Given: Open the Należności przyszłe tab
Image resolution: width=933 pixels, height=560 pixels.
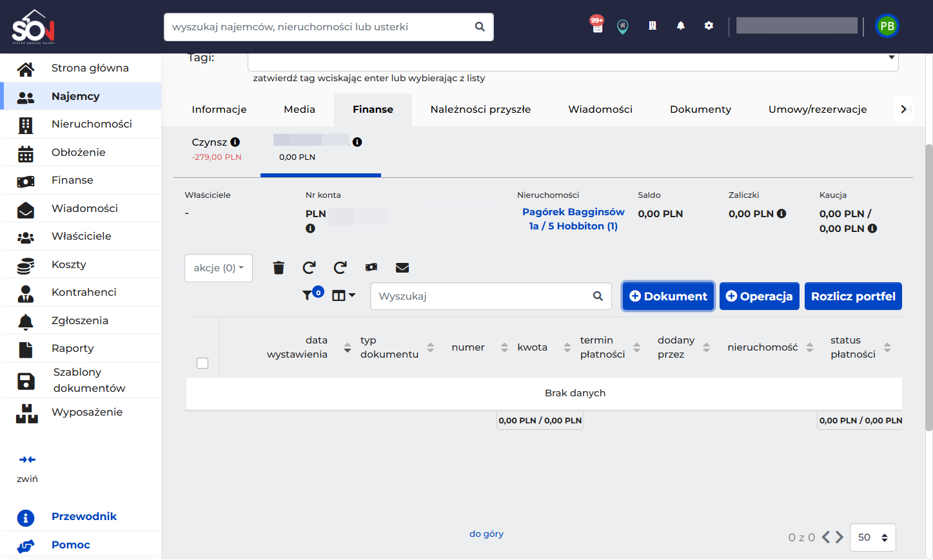Looking at the screenshot, I should click(x=481, y=110).
